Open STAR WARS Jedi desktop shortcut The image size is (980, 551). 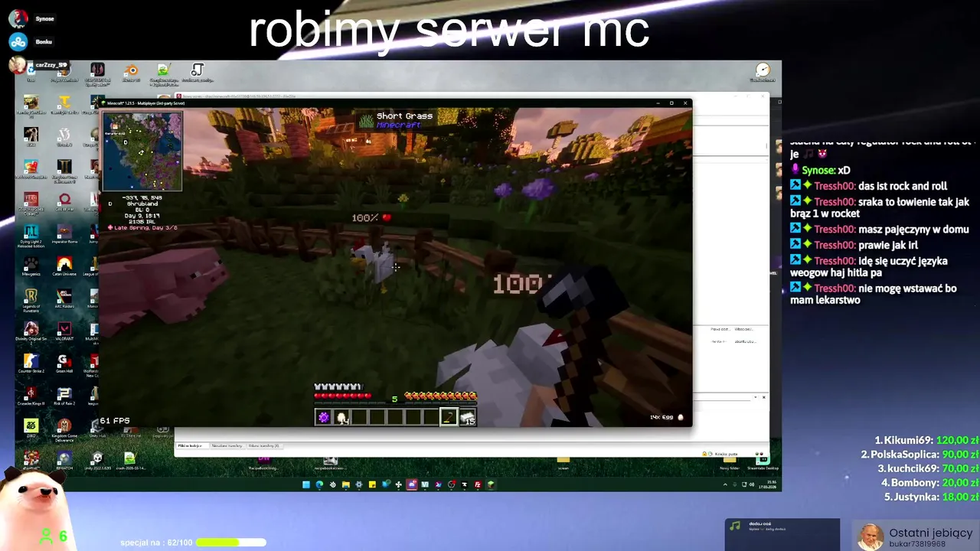31,203
